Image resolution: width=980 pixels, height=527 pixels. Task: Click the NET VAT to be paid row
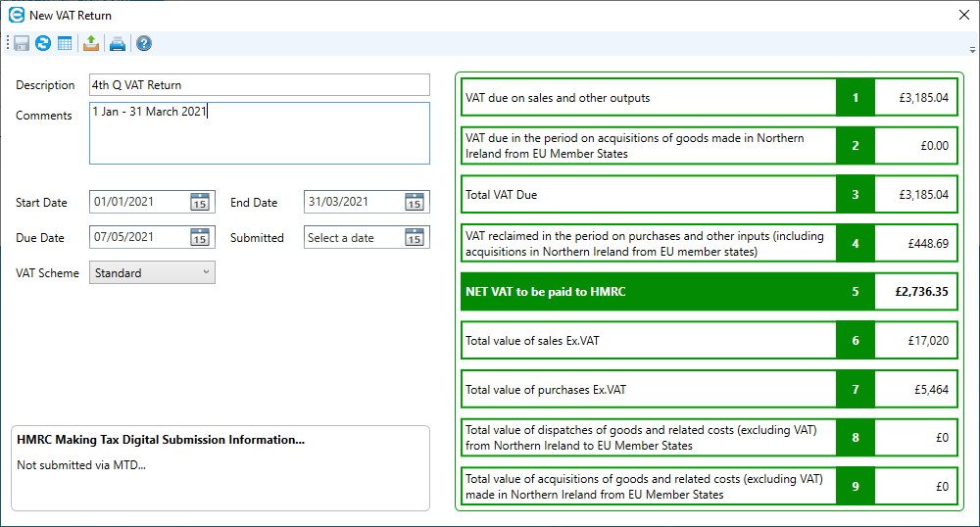648,292
